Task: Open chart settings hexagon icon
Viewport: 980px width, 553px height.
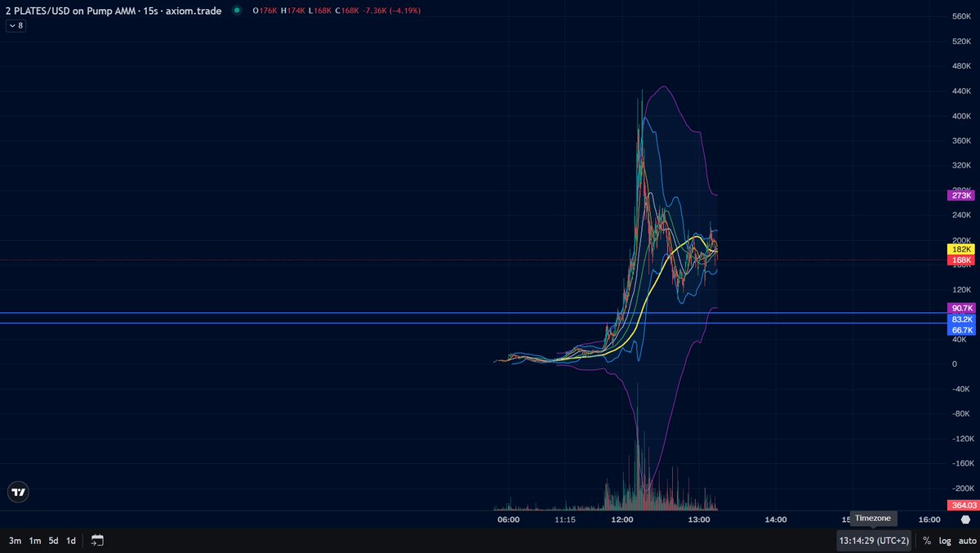Action: (966, 520)
